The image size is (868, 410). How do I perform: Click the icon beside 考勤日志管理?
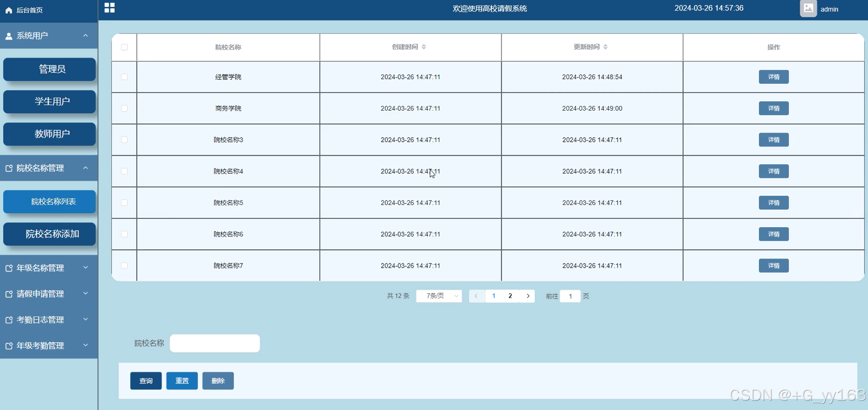click(9, 320)
